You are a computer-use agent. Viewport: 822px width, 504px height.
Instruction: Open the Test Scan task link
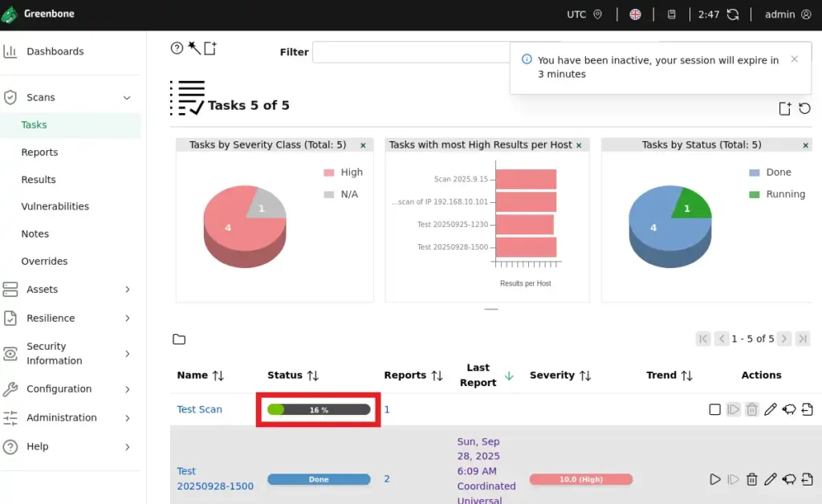[x=199, y=409]
